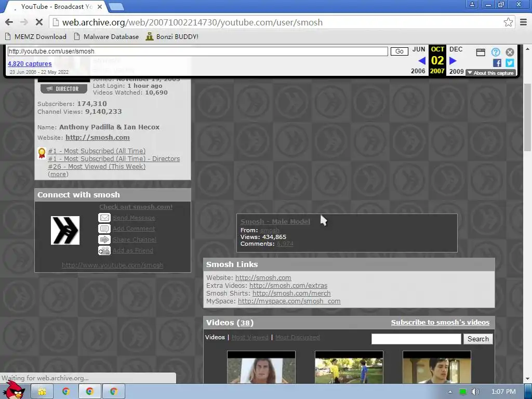
Task: Stop the page from loading
Action: (x=39, y=22)
